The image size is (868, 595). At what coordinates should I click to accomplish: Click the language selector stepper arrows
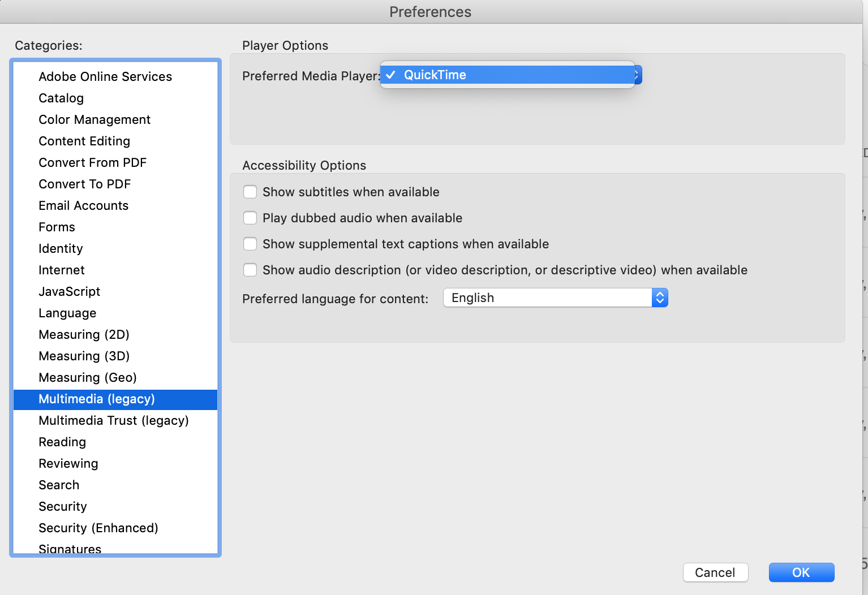pos(660,297)
